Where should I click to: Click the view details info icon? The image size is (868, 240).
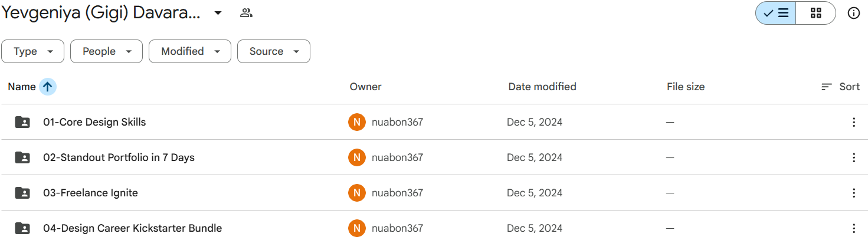coord(853,13)
